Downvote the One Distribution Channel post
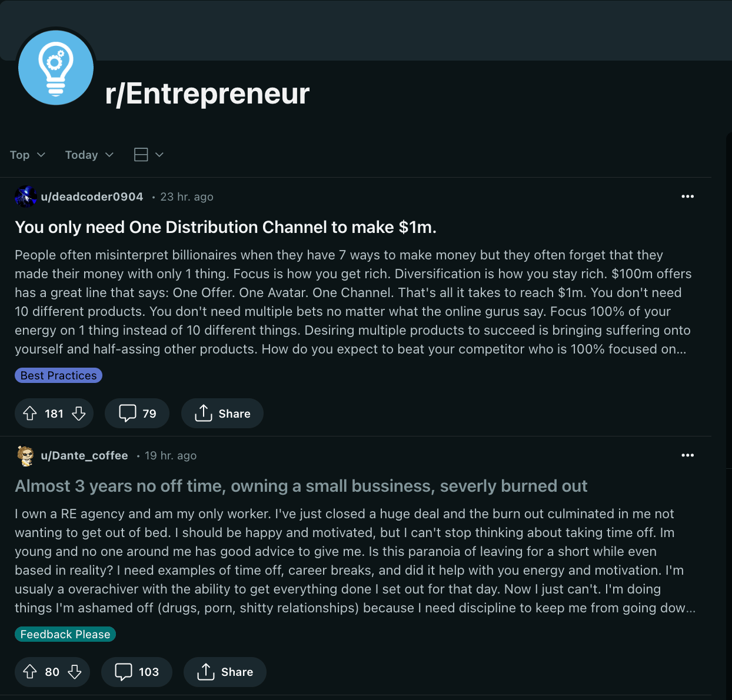 79,414
